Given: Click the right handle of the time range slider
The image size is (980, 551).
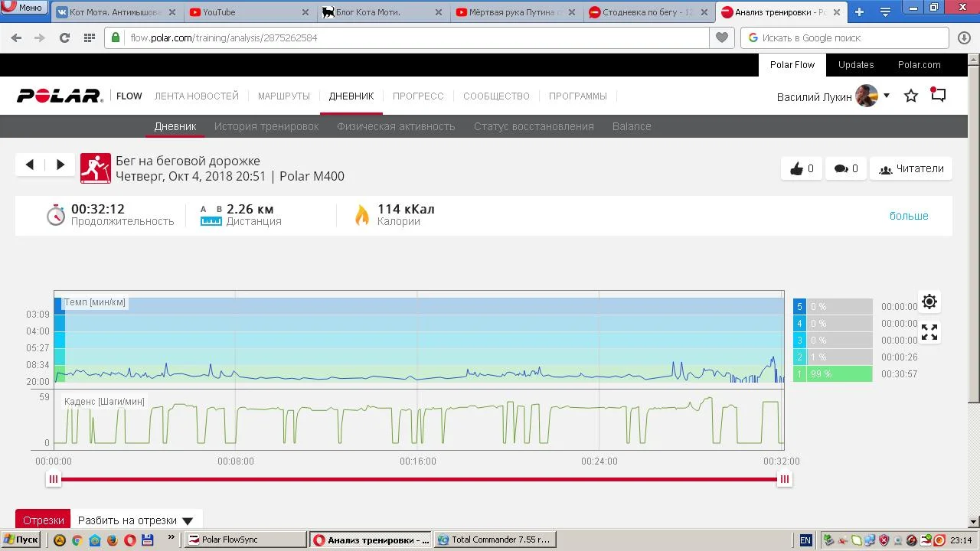Looking at the screenshot, I should pos(784,479).
